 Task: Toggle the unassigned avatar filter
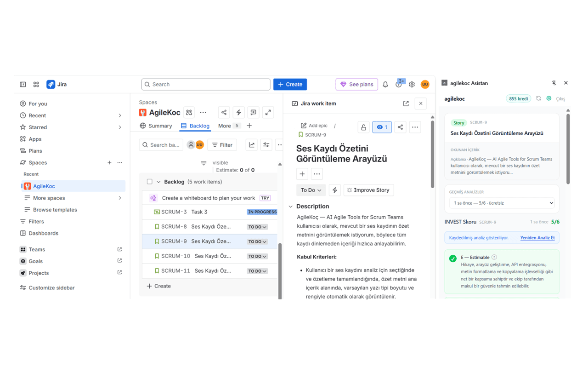pyautogui.click(x=191, y=145)
